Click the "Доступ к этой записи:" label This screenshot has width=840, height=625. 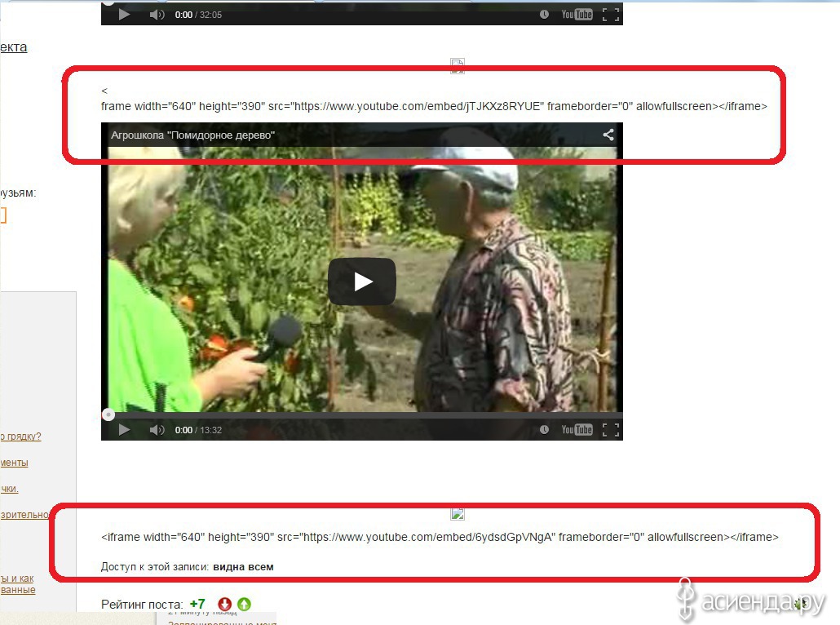(155, 566)
